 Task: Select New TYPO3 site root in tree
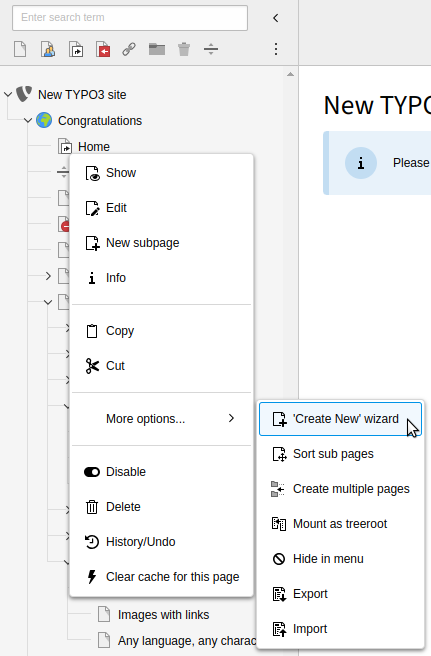[x=82, y=95]
